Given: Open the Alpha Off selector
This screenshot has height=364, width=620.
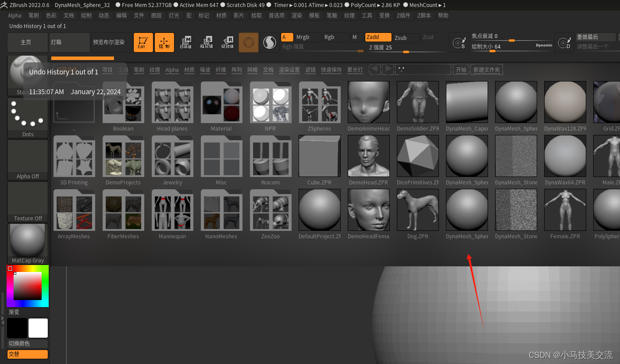Looking at the screenshot, I should click(x=28, y=160).
